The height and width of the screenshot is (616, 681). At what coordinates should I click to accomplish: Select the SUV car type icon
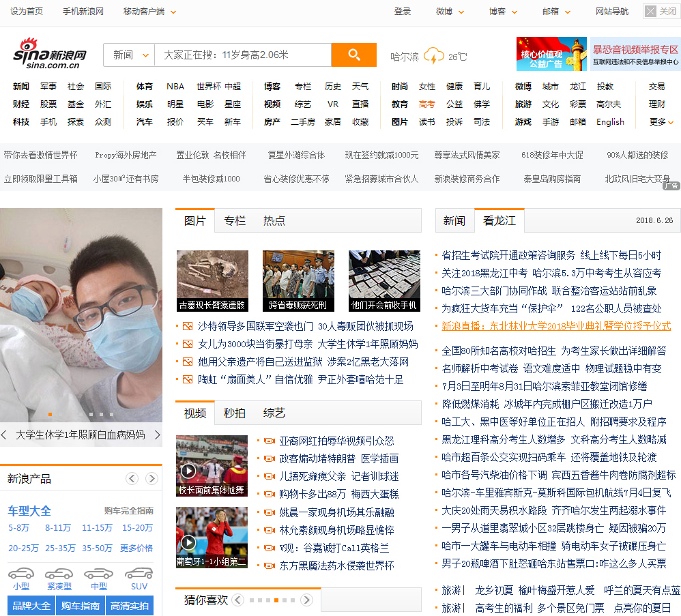tap(139, 574)
